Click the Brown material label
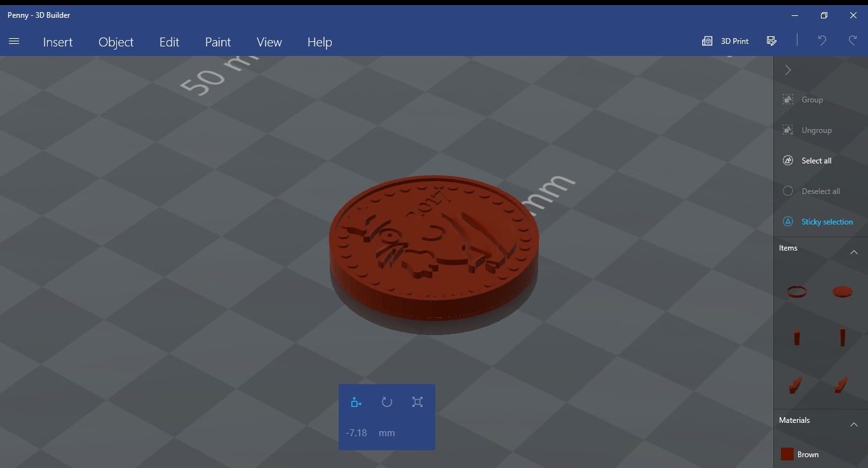 click(x=808, y=455)
